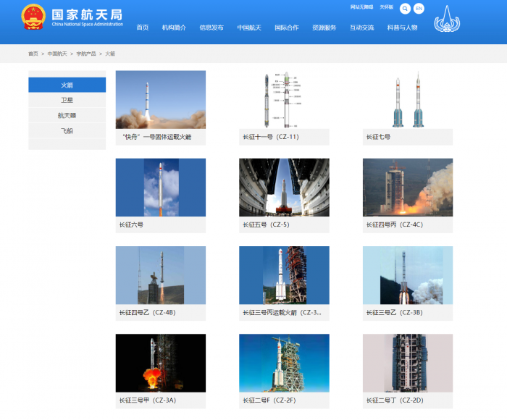
Task: Open the 长征三号甲 CZ-3A thumbnail
Action: coord(161,363)
